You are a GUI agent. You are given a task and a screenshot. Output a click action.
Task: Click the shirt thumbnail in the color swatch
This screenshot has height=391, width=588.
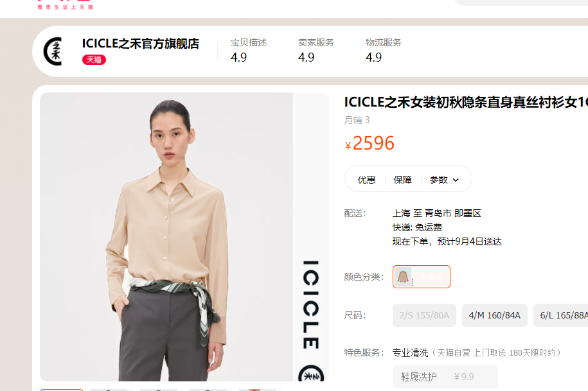pyautogui.click(x=403, y=277)
